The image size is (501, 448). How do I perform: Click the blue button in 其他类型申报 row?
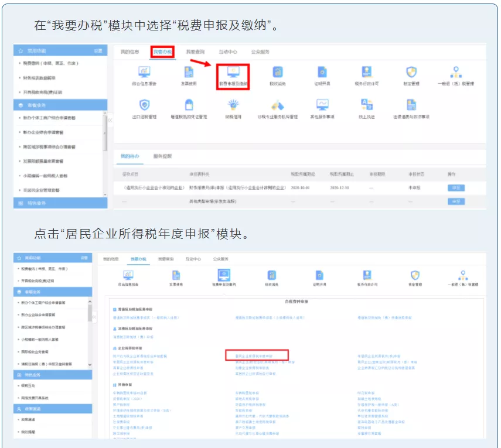456,201
